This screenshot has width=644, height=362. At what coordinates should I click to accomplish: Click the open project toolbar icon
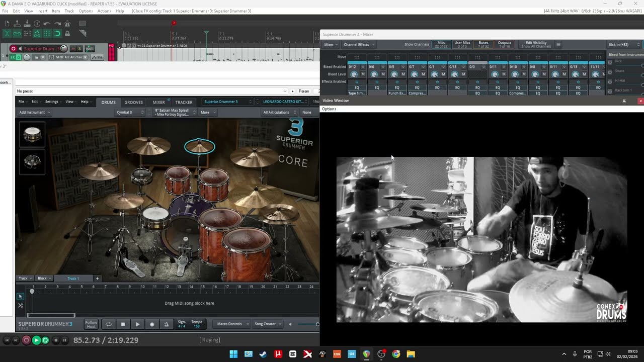[x=17, y=24]
